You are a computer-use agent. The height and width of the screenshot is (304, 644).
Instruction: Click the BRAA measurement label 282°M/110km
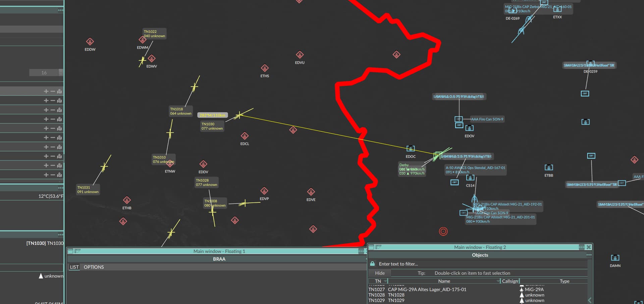click(x=212, y=115)
